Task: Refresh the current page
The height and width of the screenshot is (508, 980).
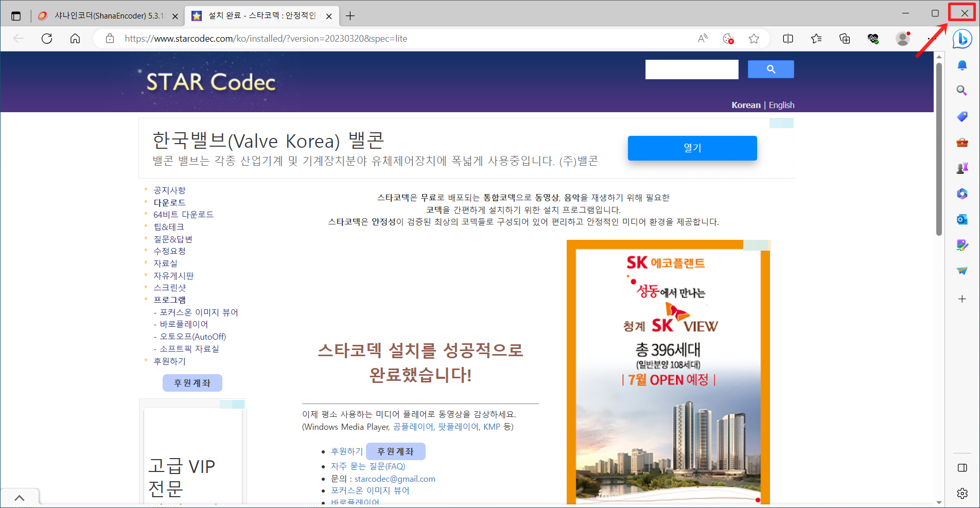Action: [47, 39]
